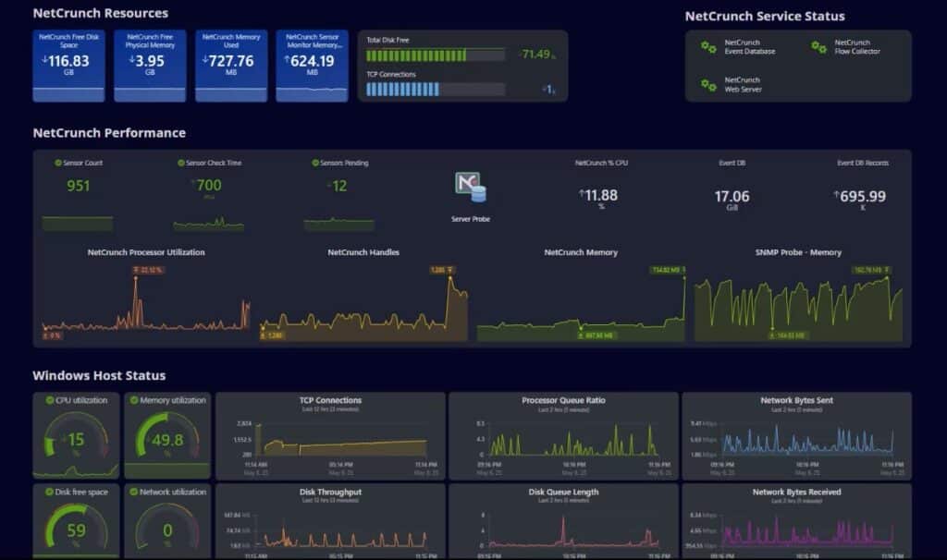Open the Processor Queue Ratio chart
The image size is (947, 560).
pyautogui.click(x=563, y=435)
